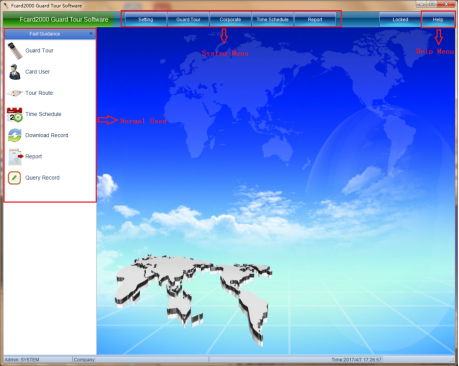Open the Report top menu
Viewport: 459px width, 366px height.
pyautogui.click(x=315, y=19)
